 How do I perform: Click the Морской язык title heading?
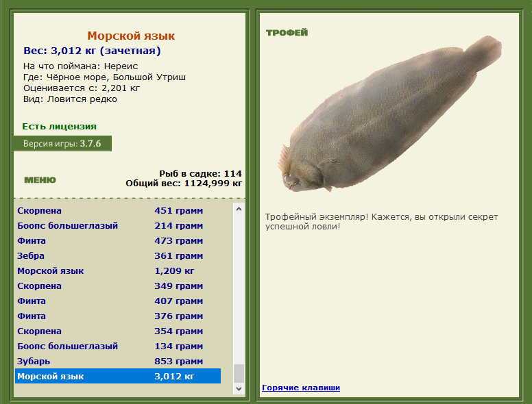coord(131,36)
